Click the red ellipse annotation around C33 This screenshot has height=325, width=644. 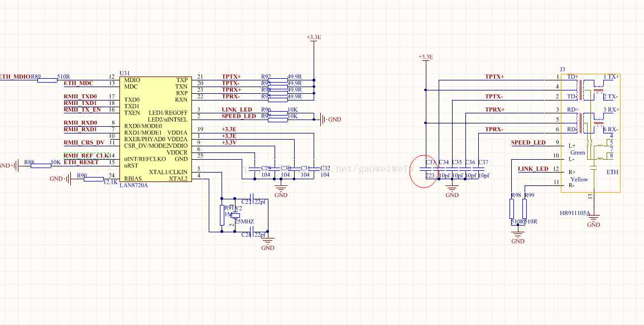(x=424, y=170)
